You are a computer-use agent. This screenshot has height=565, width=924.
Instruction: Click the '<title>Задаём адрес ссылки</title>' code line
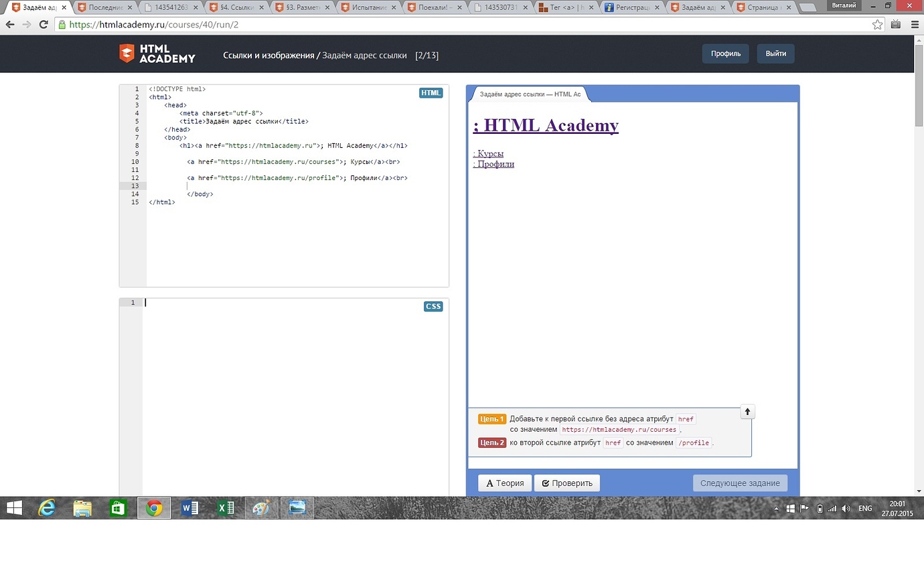coord(244,122)
